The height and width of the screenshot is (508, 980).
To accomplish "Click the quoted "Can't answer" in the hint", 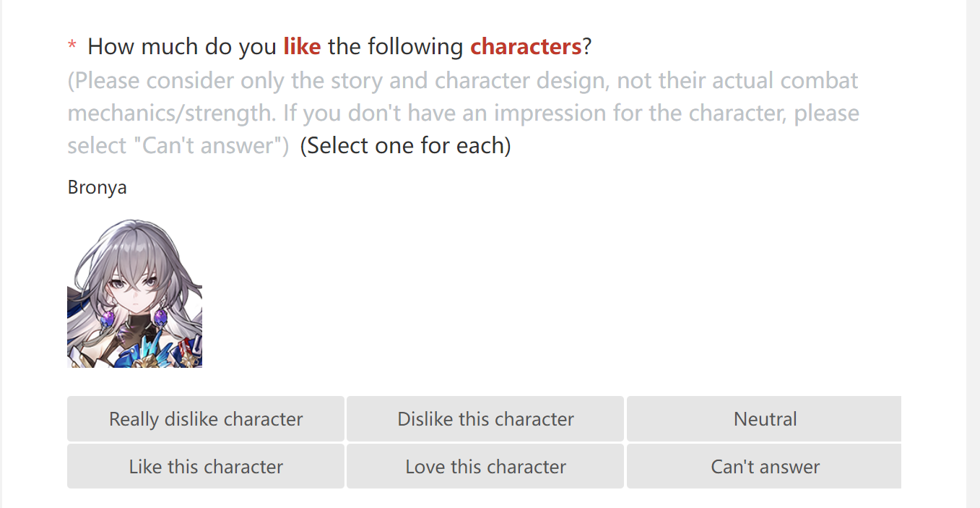I will (x=207, y=145).
